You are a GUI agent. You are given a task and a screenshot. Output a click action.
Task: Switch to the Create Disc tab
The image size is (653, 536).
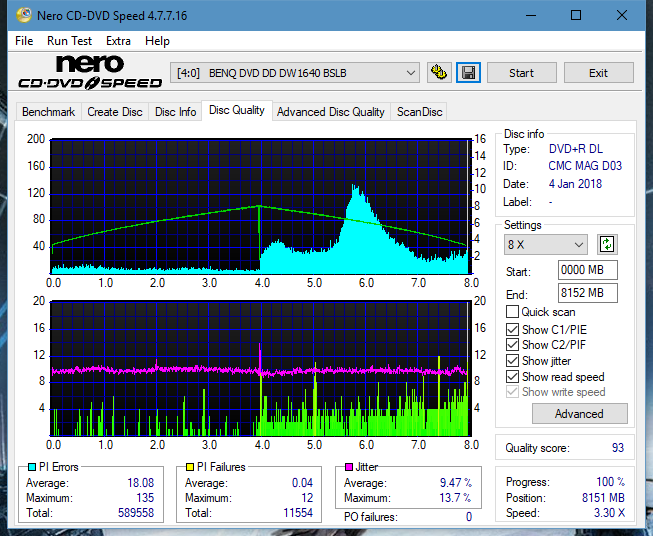[x=115, y=112]
